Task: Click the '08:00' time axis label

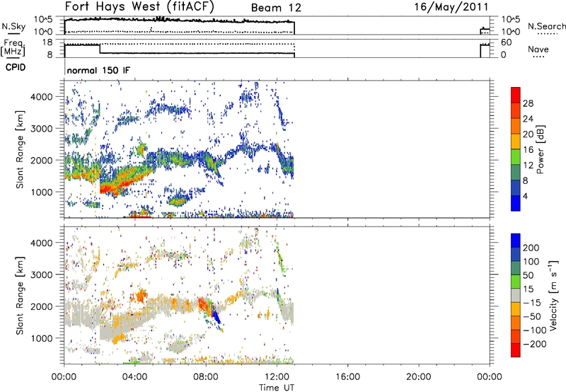Action: (206, 377)
